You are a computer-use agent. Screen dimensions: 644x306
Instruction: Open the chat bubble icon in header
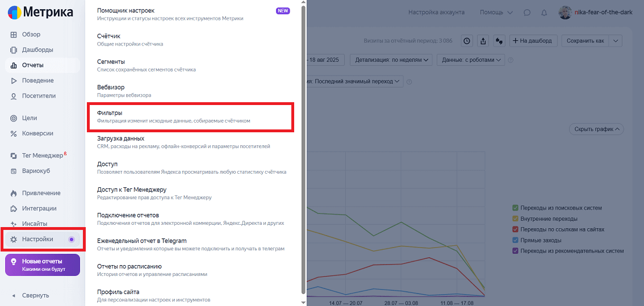tap(527, 12)
